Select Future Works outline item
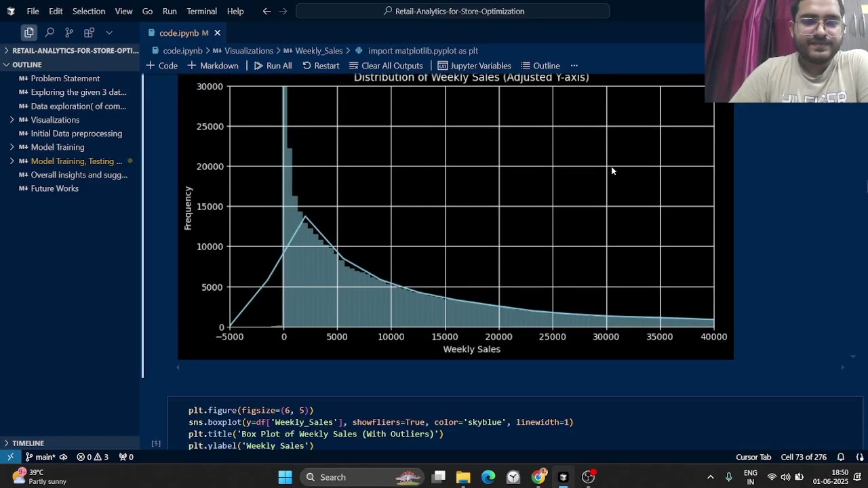The width and height of the screenshot is (868, 488). [54, 188]
